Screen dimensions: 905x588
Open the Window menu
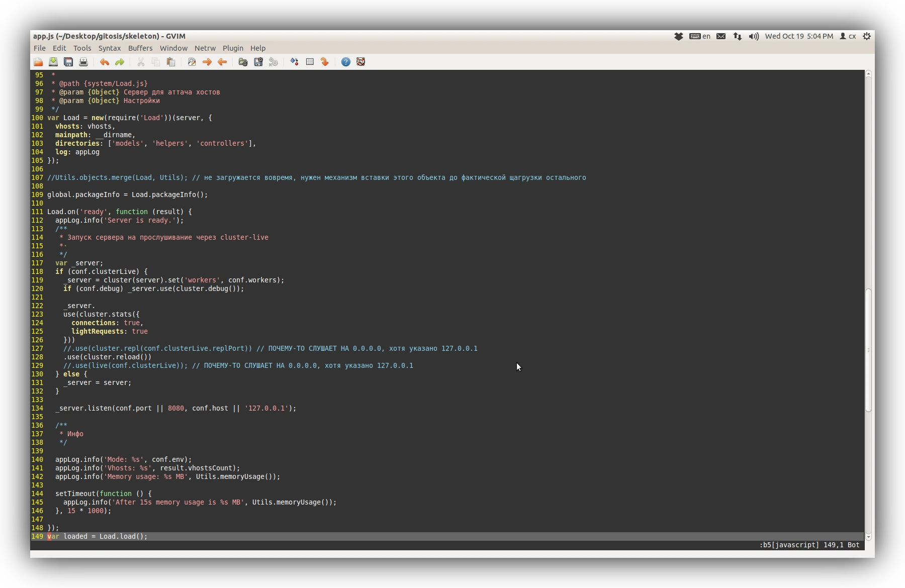[x=173, y=48]
